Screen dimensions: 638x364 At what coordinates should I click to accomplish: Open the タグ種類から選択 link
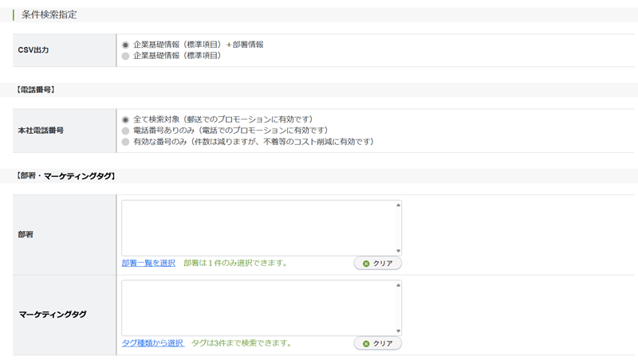click(x=153, y=343)
